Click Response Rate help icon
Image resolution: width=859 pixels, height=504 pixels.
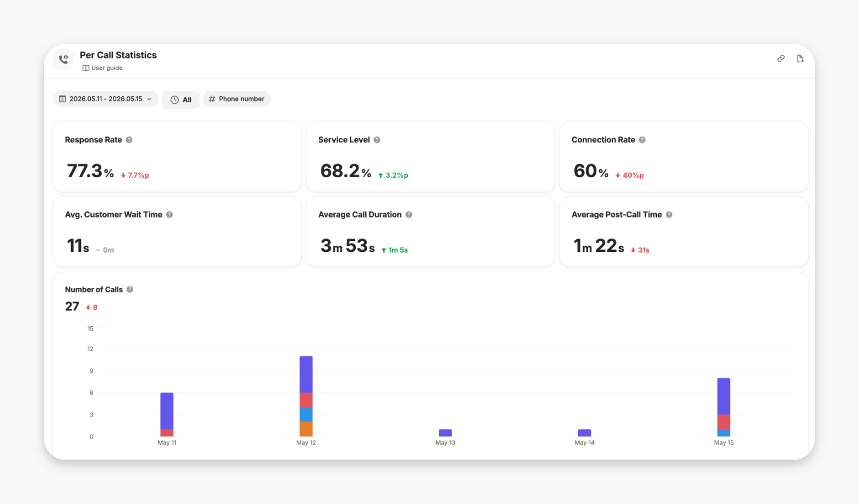coord(129,140)
